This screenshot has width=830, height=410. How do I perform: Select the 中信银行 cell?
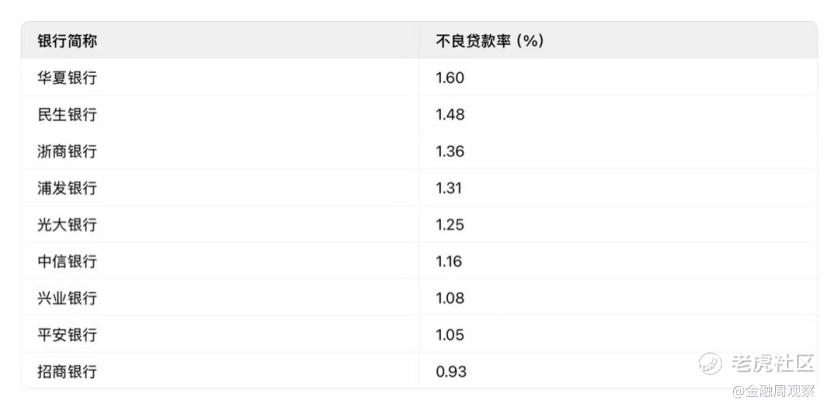click(68, 261)
